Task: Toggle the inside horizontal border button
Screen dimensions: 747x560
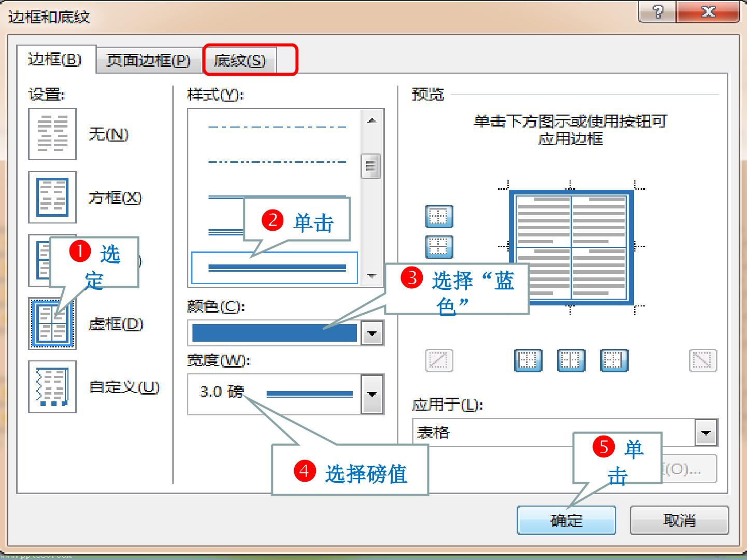Action: 439,246
